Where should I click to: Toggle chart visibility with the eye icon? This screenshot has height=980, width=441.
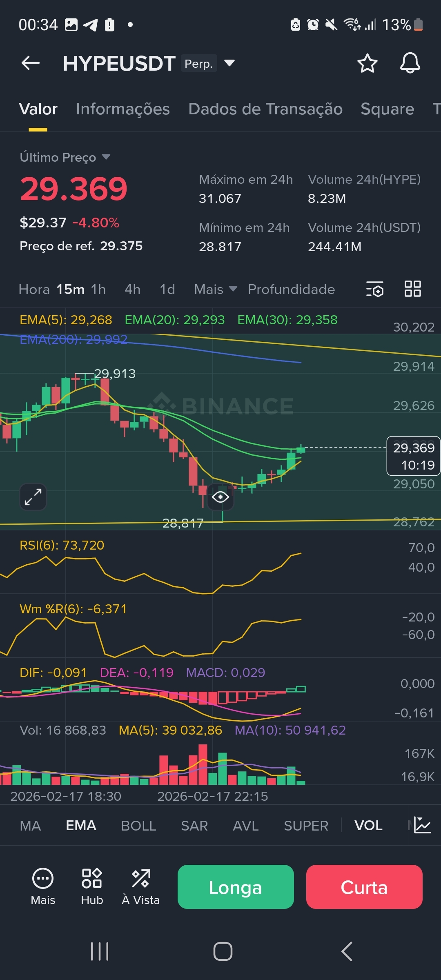[220, 497]
